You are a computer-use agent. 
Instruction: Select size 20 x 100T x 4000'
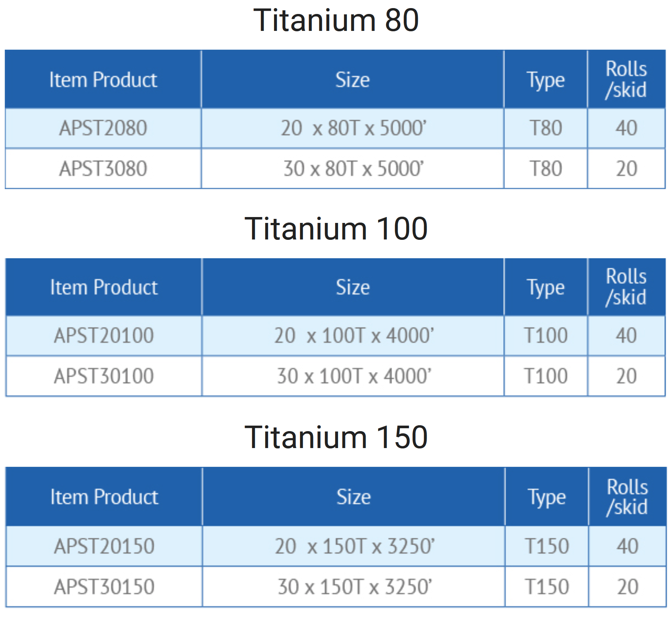point(353,335)
